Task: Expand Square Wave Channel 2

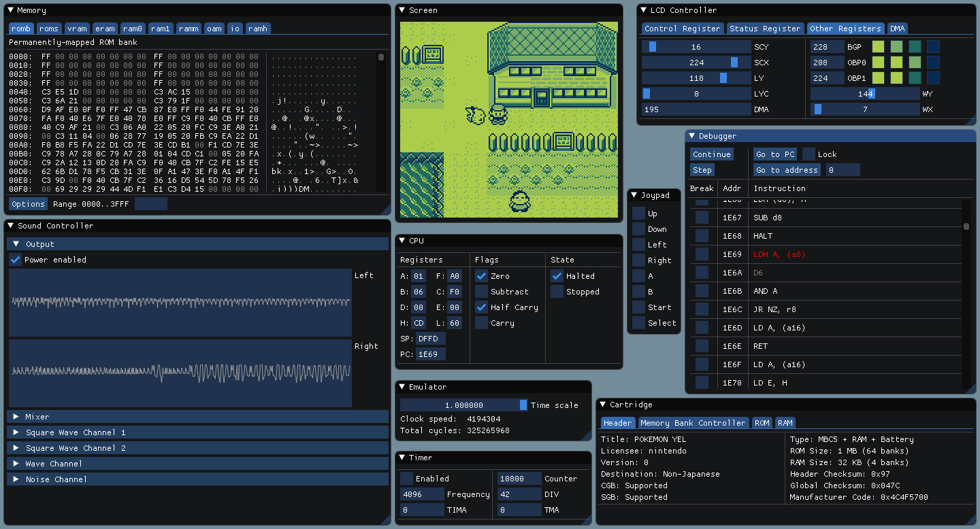Action: (197, 448)
